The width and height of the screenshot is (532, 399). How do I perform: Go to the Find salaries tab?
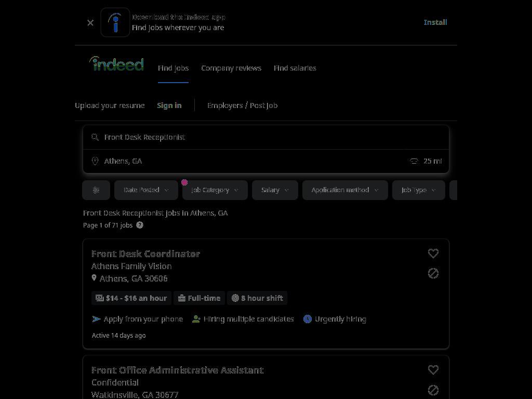(x=295, y=68)
